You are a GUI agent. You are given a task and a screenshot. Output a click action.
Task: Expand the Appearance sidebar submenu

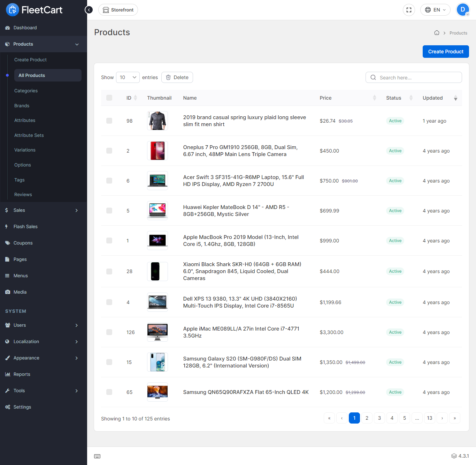tap(77, 358)
